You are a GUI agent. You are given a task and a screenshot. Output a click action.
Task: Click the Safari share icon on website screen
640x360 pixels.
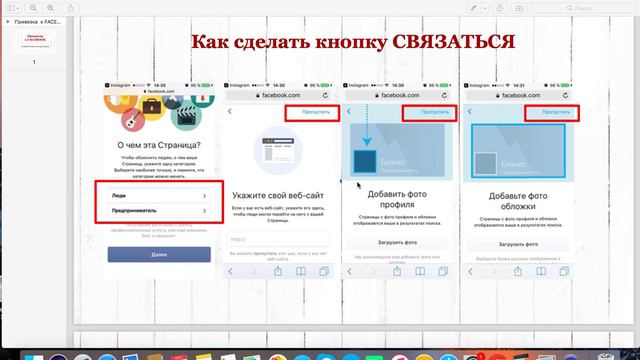[x=278, y=271]
